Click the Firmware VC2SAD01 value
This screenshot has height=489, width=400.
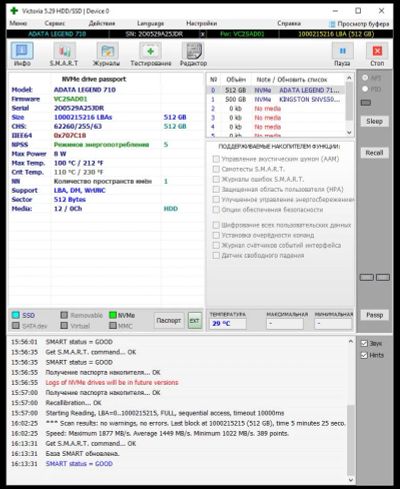pos(70,99)
